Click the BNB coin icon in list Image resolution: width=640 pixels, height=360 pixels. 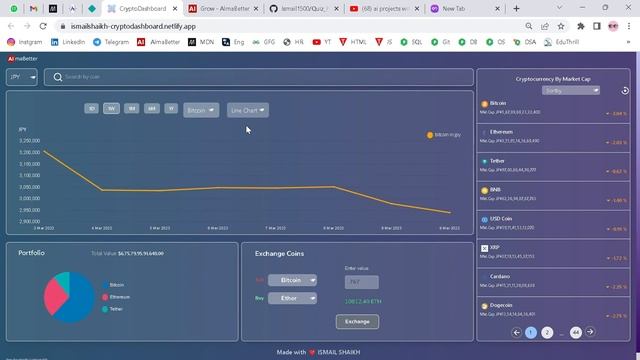pyautogui.click(x=484, y=191)
